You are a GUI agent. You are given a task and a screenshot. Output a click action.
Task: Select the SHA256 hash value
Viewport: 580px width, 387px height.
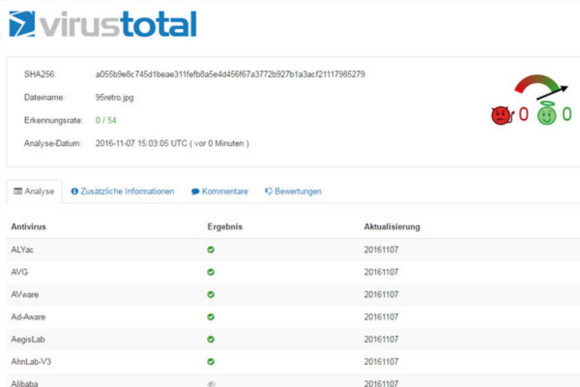[230, 74]
